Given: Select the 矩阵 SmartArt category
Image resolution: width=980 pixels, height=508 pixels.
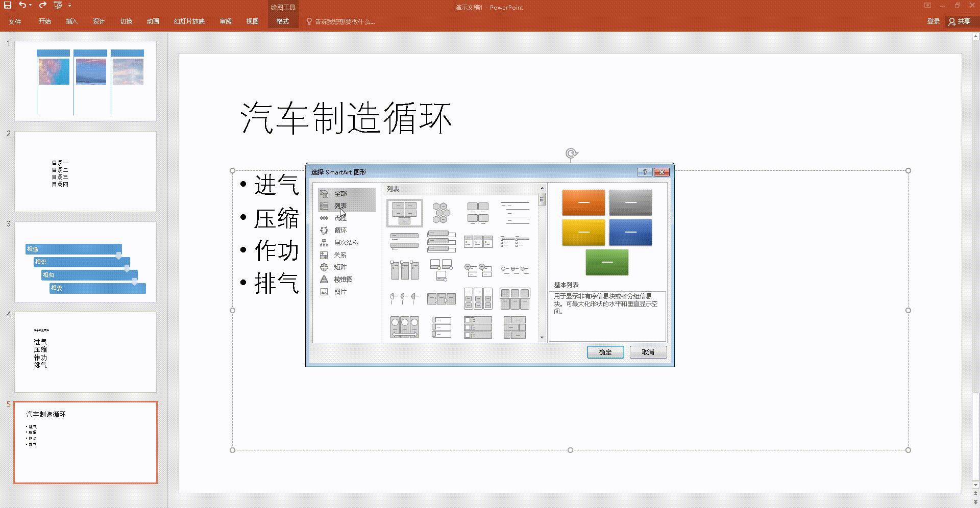Looking at the screenshot, I should coord(339,267).
